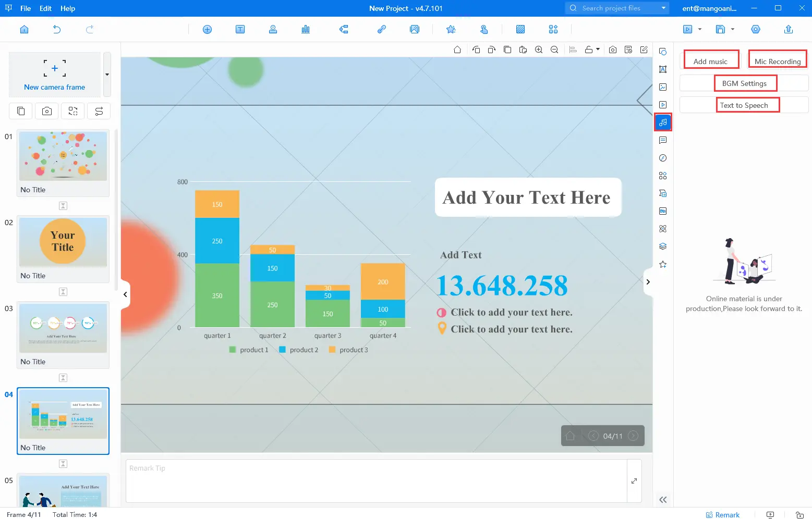This screenshot has height=519, width=812.
Task: Open the Help menu
Action: pyautogui.click(x=68, y=8)
